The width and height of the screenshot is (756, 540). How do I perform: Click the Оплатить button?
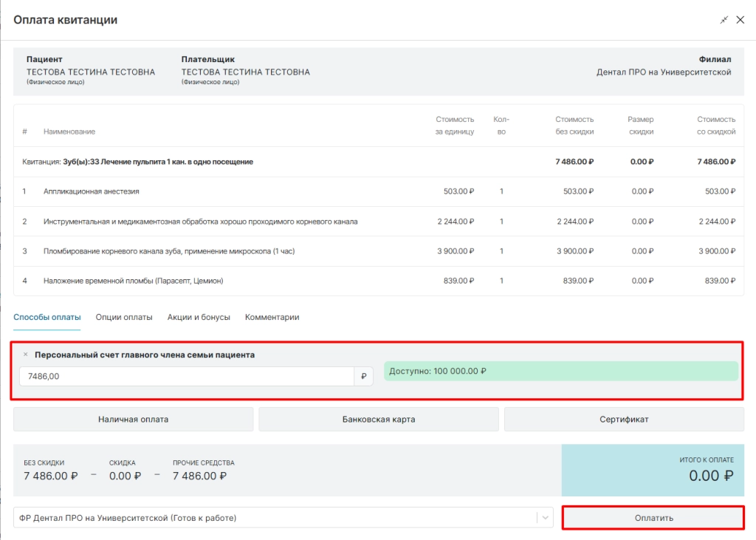[653, 518]
